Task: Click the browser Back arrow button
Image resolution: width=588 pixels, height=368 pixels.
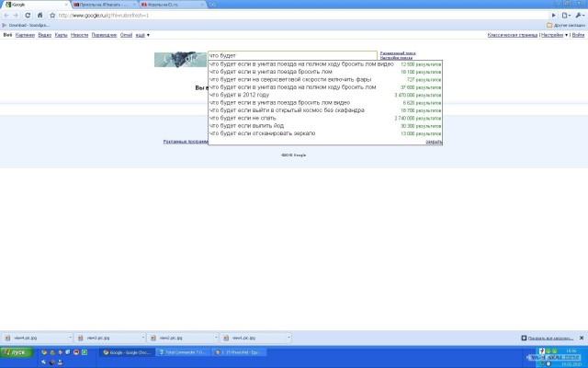Action: pos(6,16)
